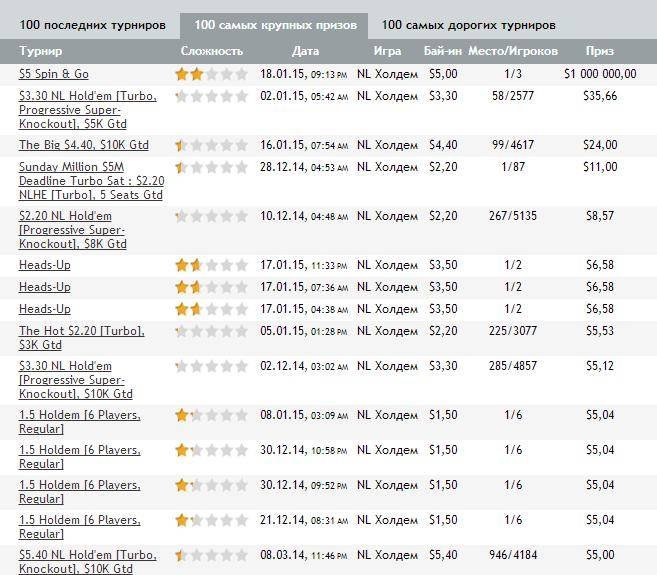This screenshot has height=575, width=657.
Task: Click stars for Heads-Up played at 11:33 PM
Action: (211, 265)
